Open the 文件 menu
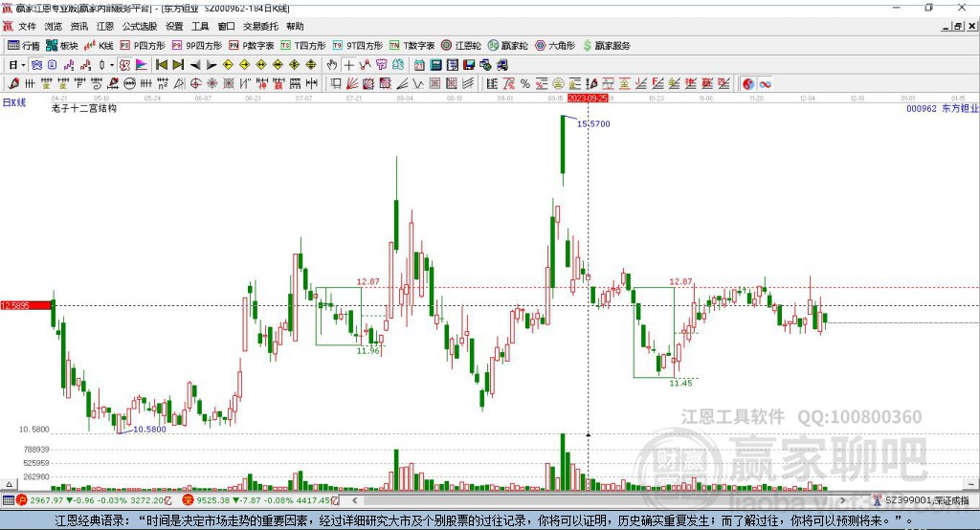The image size is (980, 530). coord(27,26)
